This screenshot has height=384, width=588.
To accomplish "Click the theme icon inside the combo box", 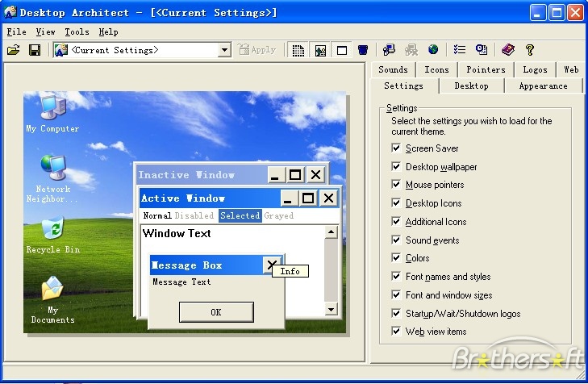I will click(x=60, y=50).
